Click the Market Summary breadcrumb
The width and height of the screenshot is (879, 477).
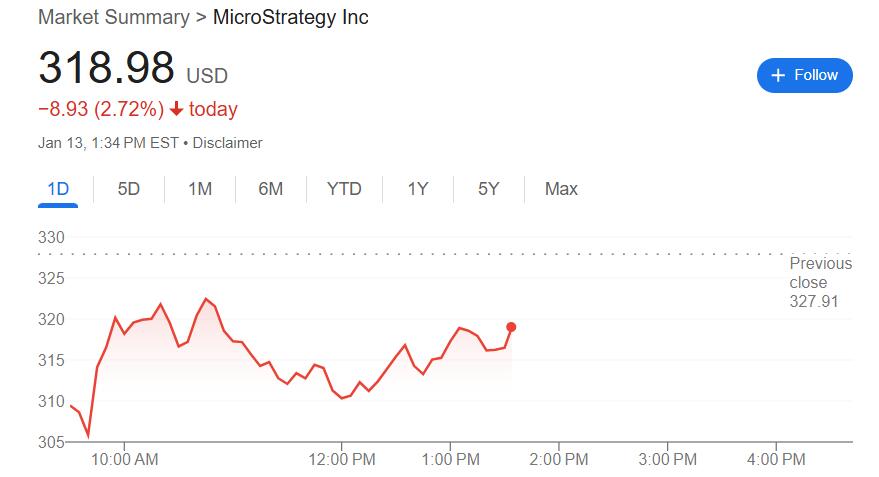[113, 18]
